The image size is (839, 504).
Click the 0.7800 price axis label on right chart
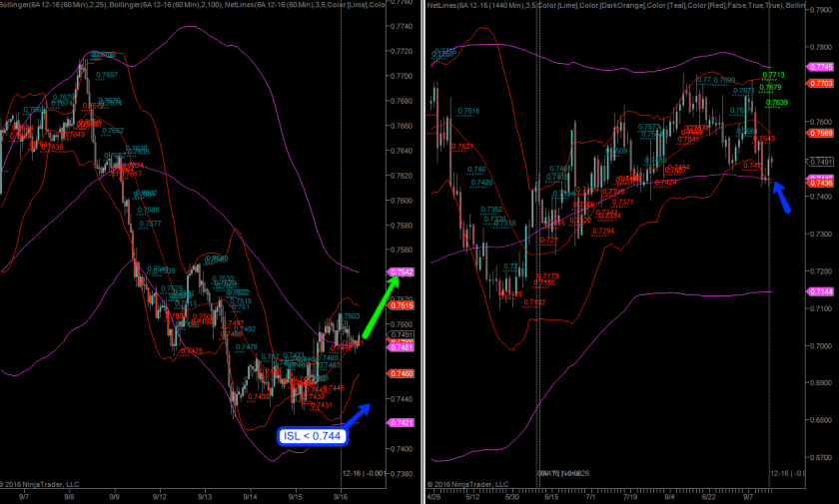pyautogui.click(x=821, y=47)
